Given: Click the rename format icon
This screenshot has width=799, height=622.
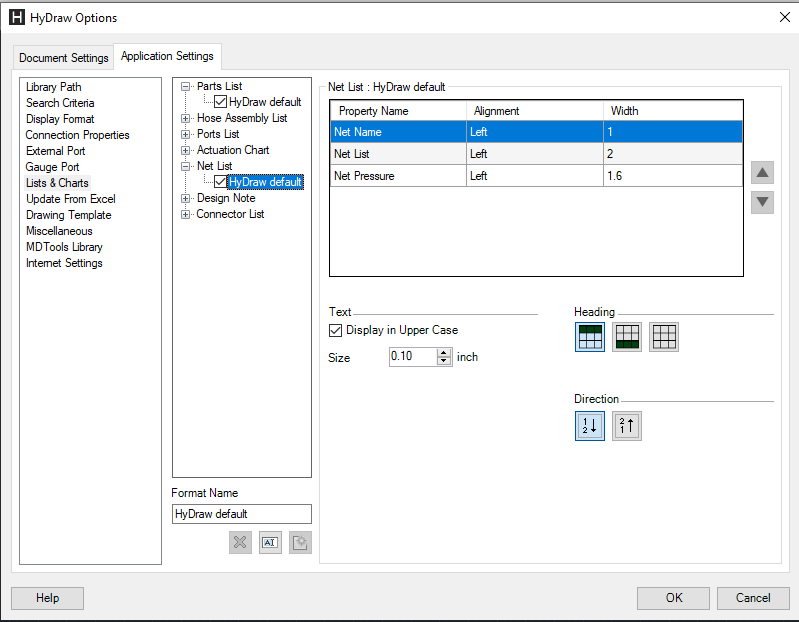Looking at the screenshot, I should coord(270,543).
